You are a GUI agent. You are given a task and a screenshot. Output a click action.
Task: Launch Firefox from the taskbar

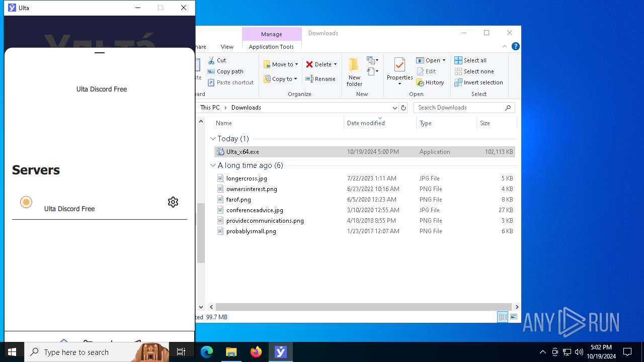(256, 352)
